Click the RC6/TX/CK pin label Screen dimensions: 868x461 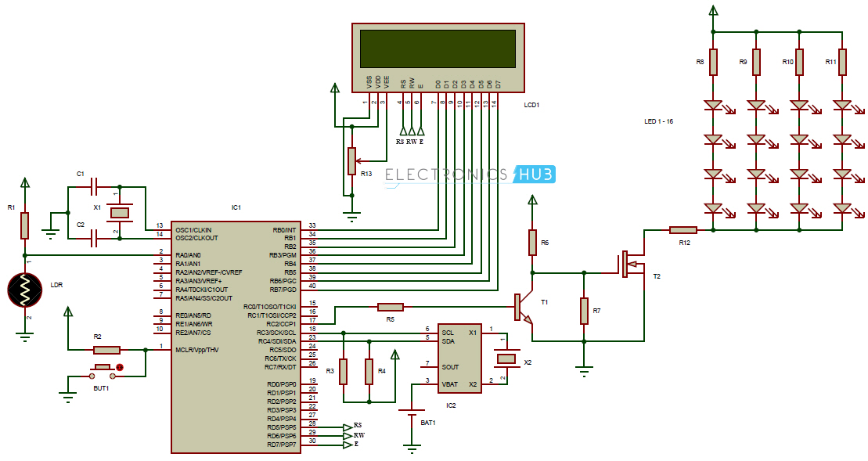281,358
